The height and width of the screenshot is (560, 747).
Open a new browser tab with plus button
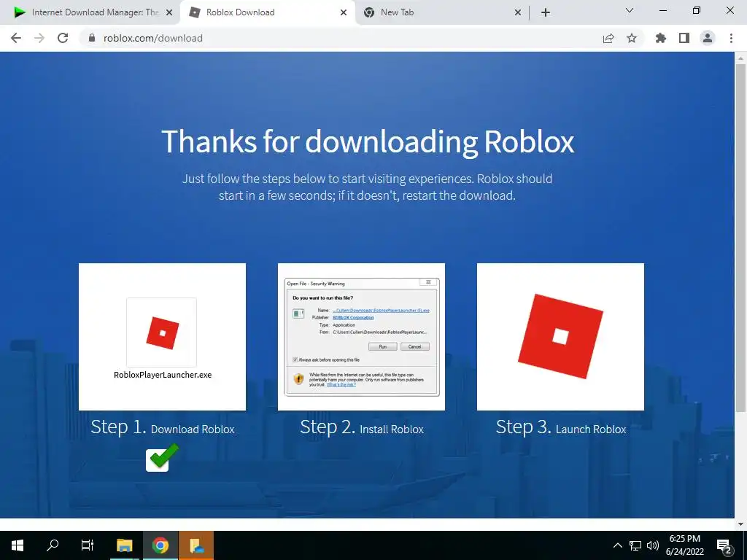546,13
